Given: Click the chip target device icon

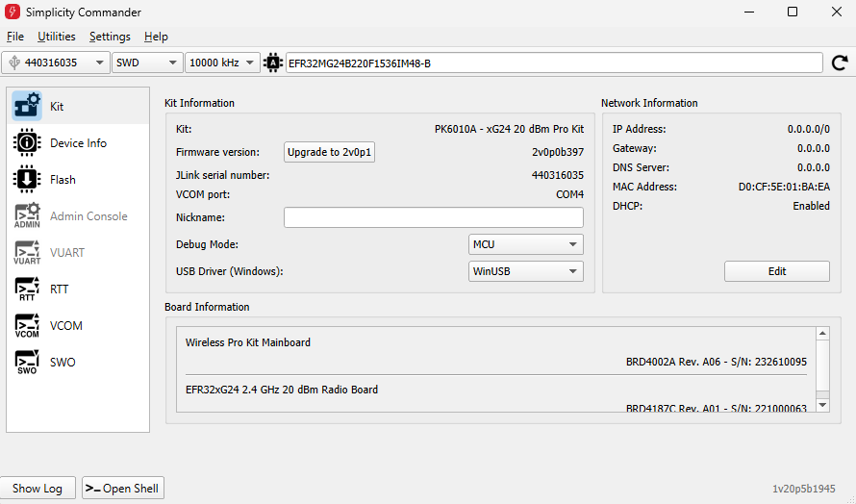Looking at the screenshot, I should [273, 63].
